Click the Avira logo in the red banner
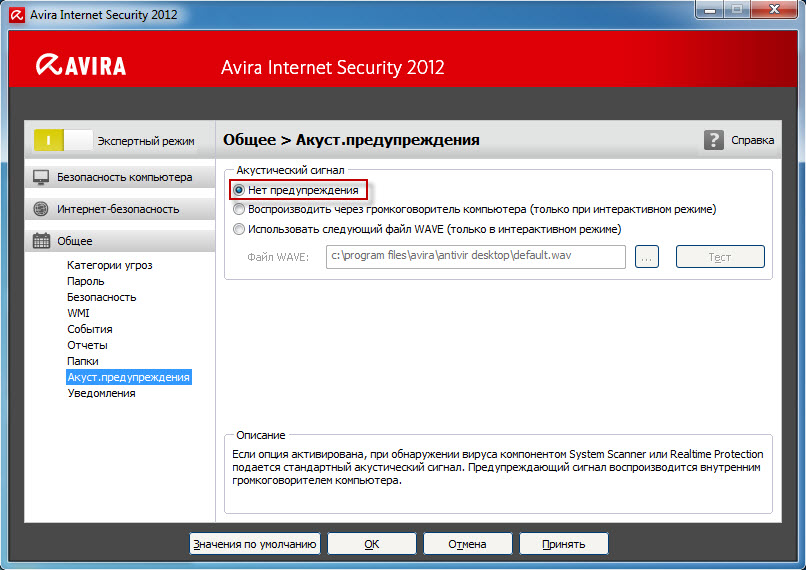Screen dimensions: 806x570 click(81, 65)
